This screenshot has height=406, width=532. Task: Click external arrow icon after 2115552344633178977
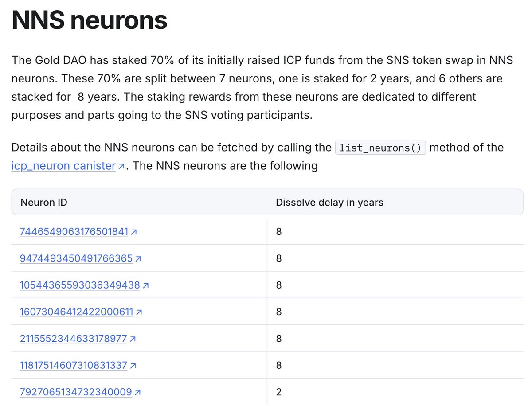pyautogui.click(x=133, y=339)
